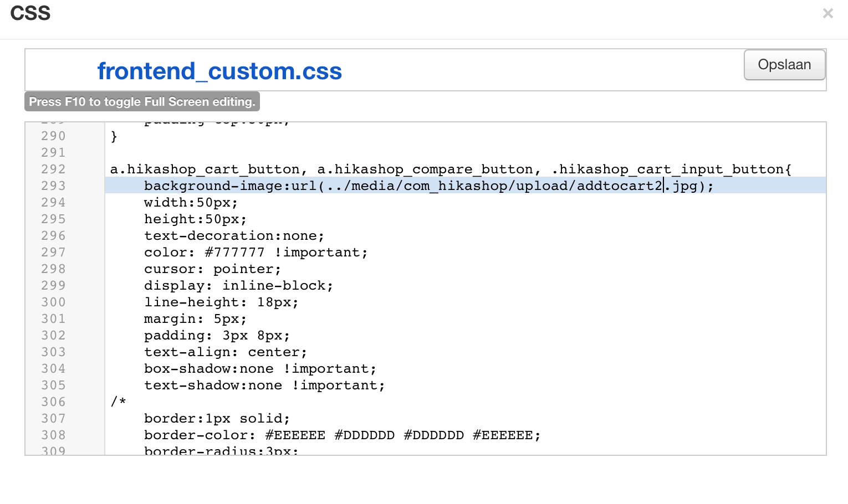Click the frontend_custom.css file title
Image resolution: width=848 pixels, height=504 pixels.
pos(219,71)
